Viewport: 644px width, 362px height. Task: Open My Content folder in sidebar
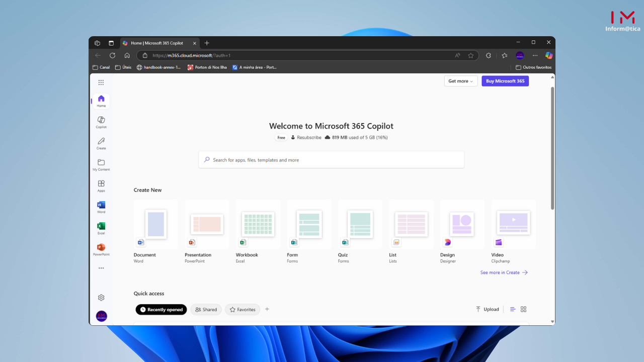coord(101,164)
